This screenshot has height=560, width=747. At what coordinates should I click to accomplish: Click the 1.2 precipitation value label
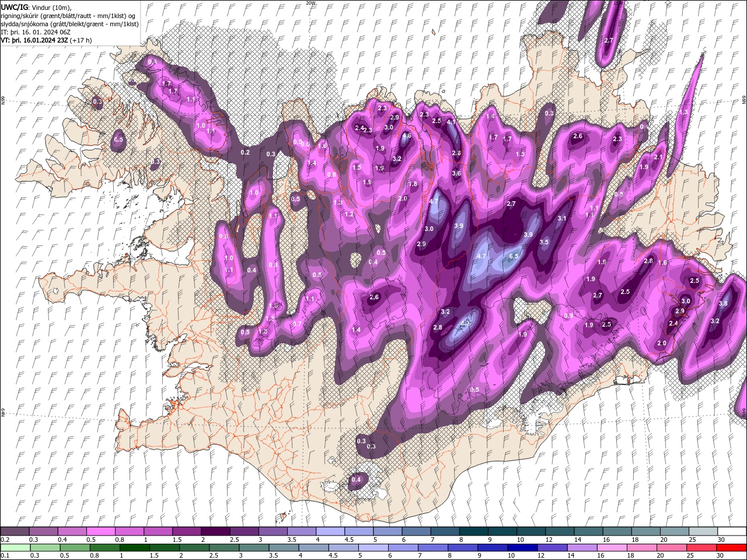tap(349, 214)
